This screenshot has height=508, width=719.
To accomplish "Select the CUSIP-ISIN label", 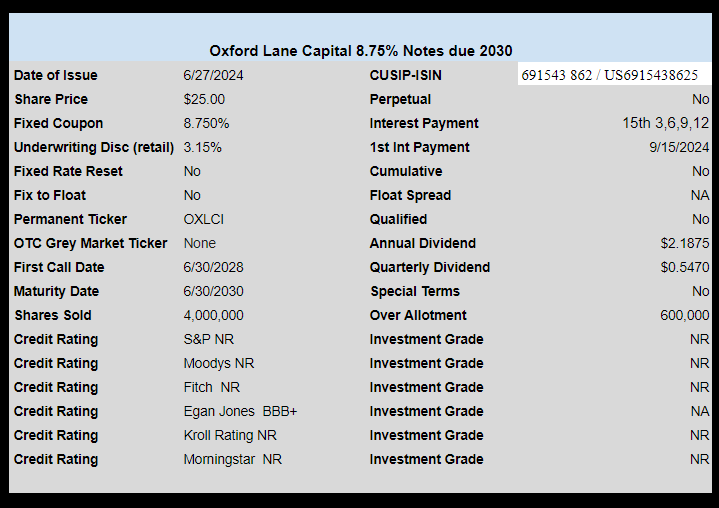I will click(405, 75).
